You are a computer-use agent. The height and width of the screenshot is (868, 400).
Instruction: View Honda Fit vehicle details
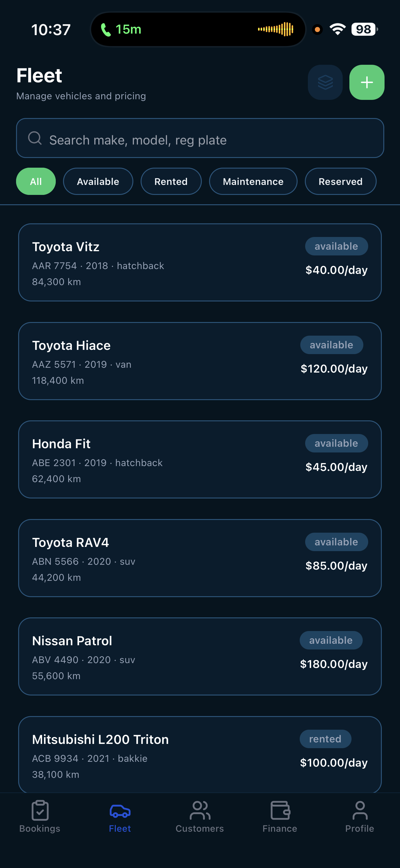[200, 460]
